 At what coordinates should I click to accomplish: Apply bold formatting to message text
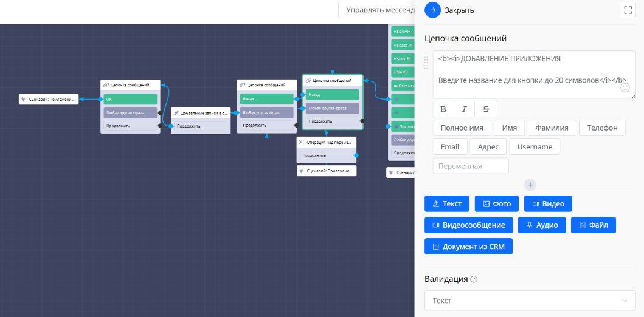click(x=443, y=109)
